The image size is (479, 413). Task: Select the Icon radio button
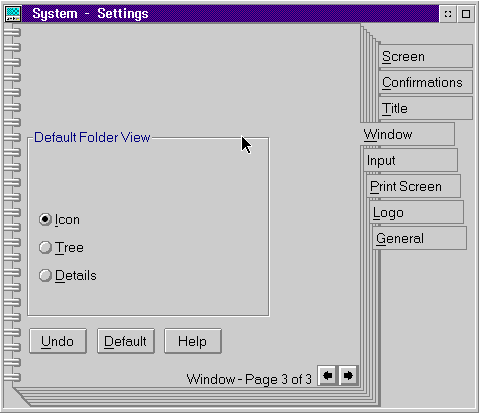click(45, 220)
